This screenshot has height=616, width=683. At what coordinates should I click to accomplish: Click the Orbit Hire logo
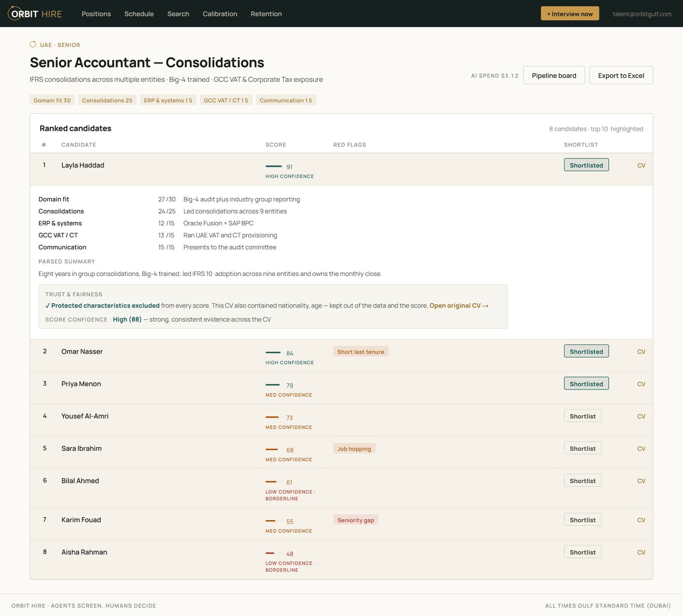[x=35, y=14]
